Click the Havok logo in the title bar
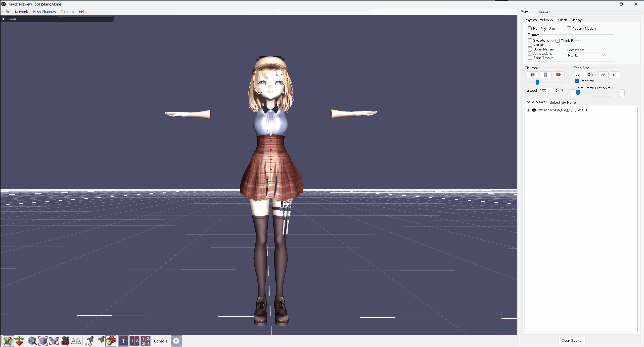 pyautogui.click(x=4, y=4)
